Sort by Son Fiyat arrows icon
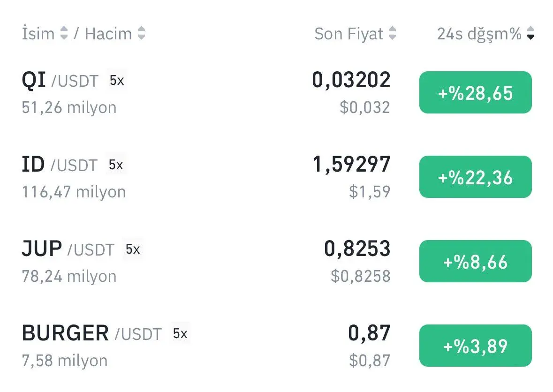553x392 pixels. pos(392,33)
